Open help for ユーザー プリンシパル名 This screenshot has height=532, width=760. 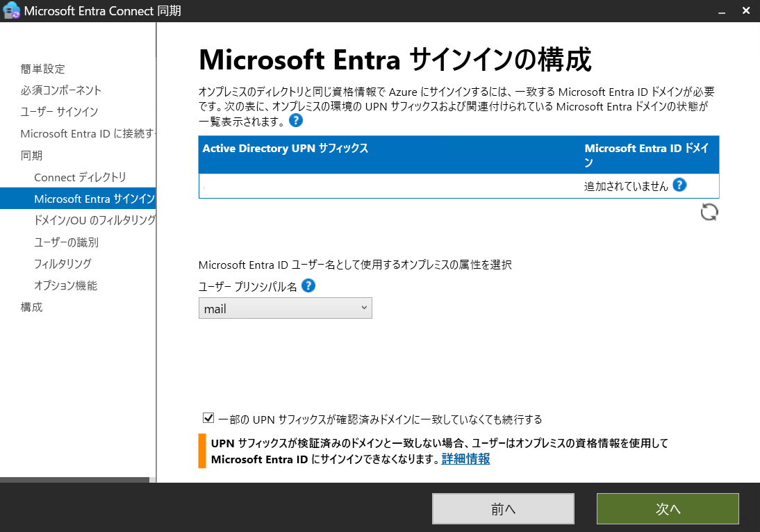(308, 285)
